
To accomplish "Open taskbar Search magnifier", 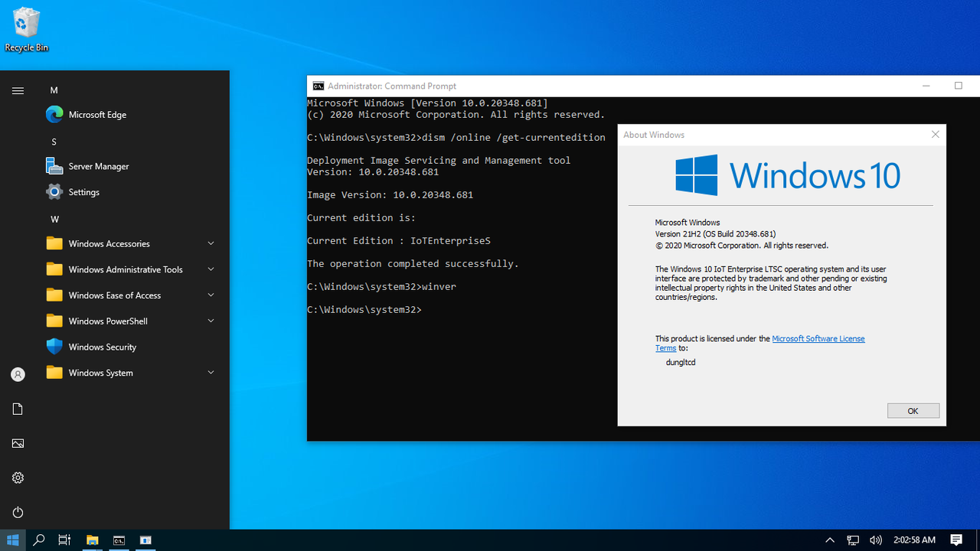I will pos(39,540).
